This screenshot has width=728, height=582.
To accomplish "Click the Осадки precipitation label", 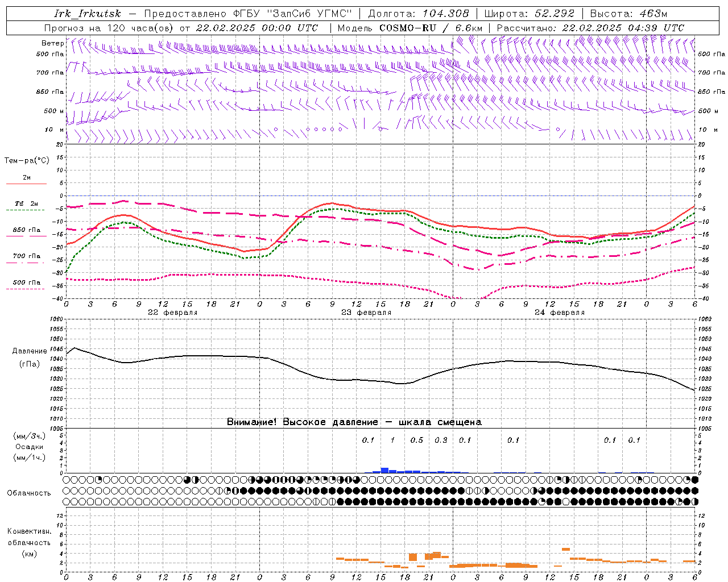I will [x=30, y=447].
